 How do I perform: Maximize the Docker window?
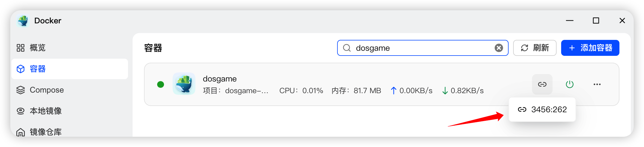596,21
